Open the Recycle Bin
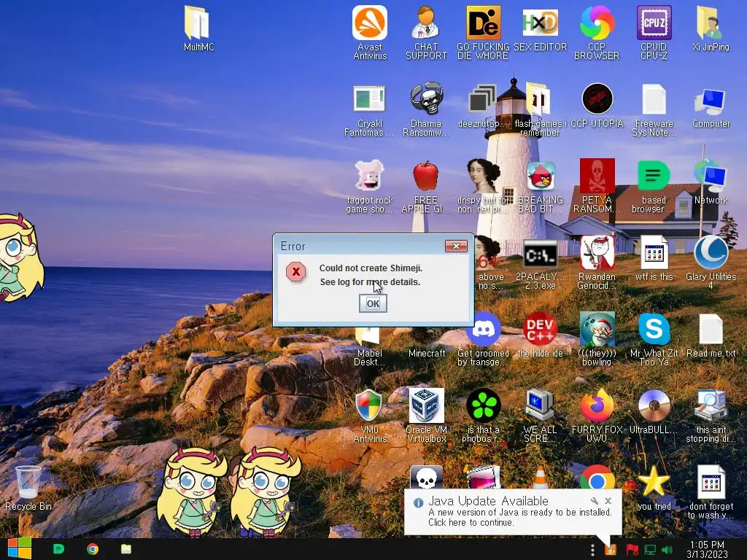 [x=28, y=488]
